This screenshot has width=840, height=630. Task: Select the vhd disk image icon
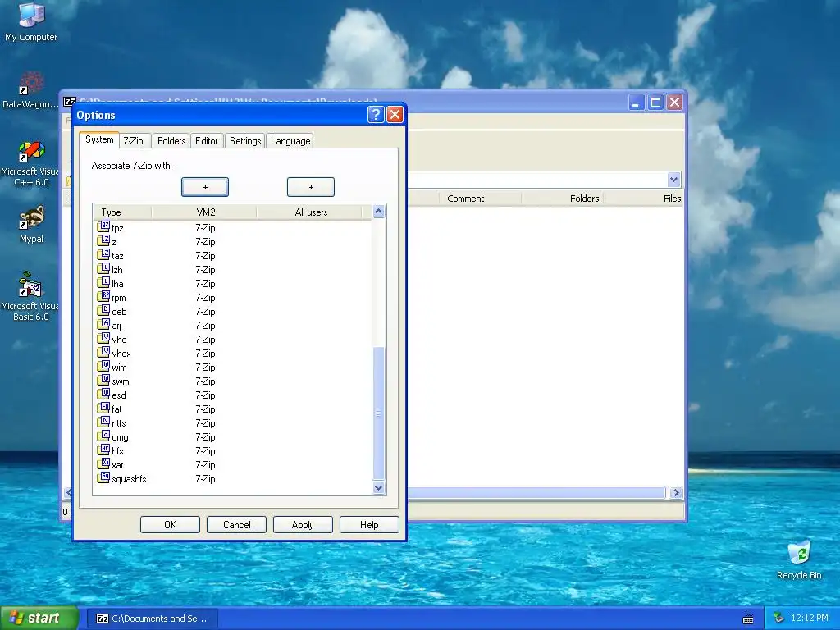(x=103, y=339)
